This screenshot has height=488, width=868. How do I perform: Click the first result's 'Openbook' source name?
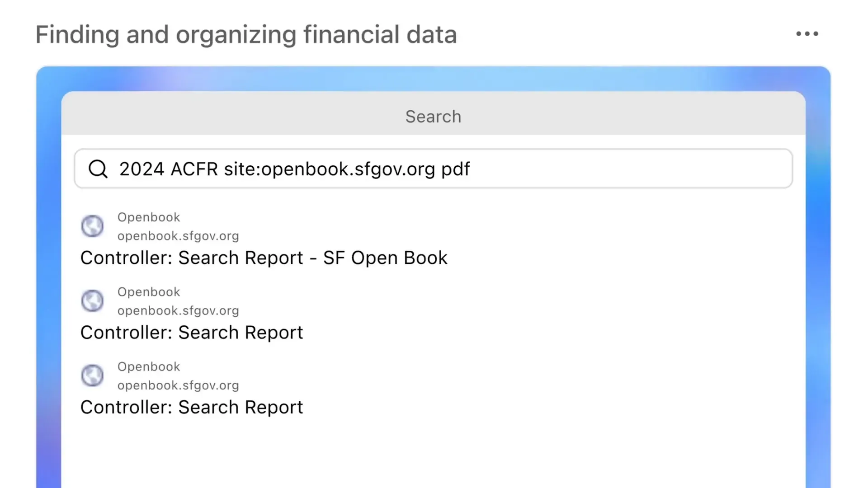click(149, 217)
